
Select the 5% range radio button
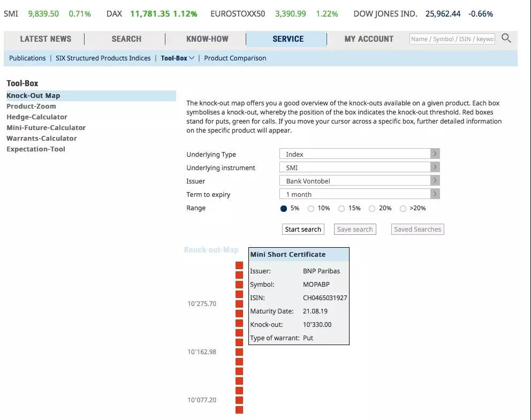point(284,209)
